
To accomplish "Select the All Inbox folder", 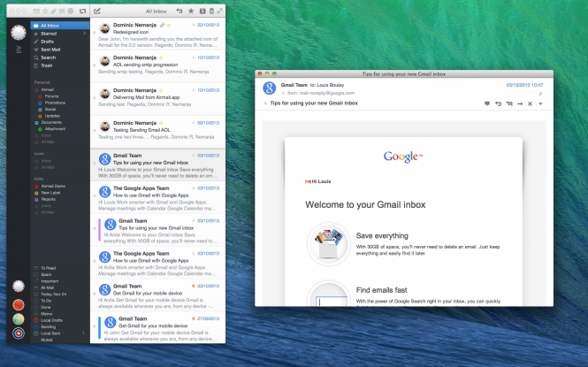I will click(x=60, y=26).
